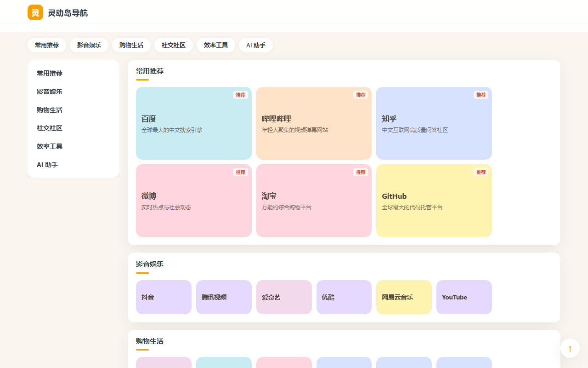This screenshot has height=368, width=588.
Task: Click the 影音娱乐 section heading in the main panel
Action: [x=150, y=264]
